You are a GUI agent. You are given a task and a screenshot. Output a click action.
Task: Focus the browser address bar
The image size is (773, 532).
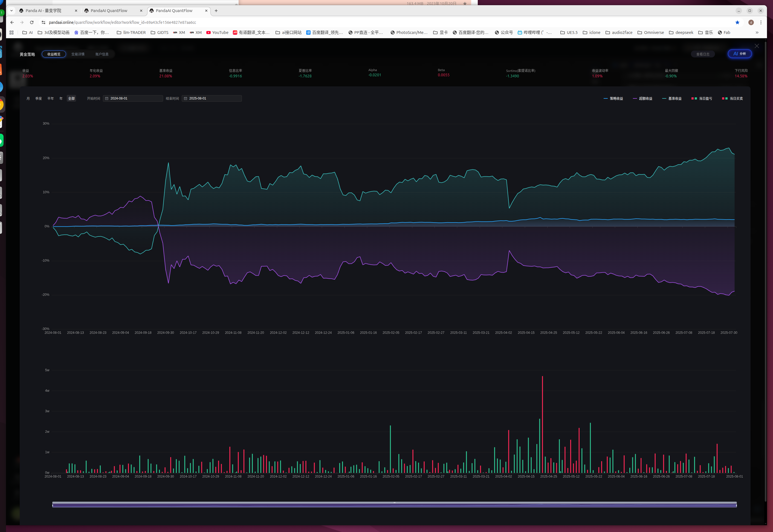coord(387,22)
